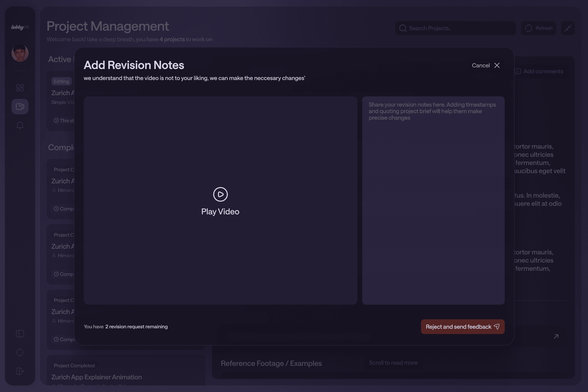Click the collapse arrows icon top right
The height and width of the screenshot is (392, 588).
[568, 28]
